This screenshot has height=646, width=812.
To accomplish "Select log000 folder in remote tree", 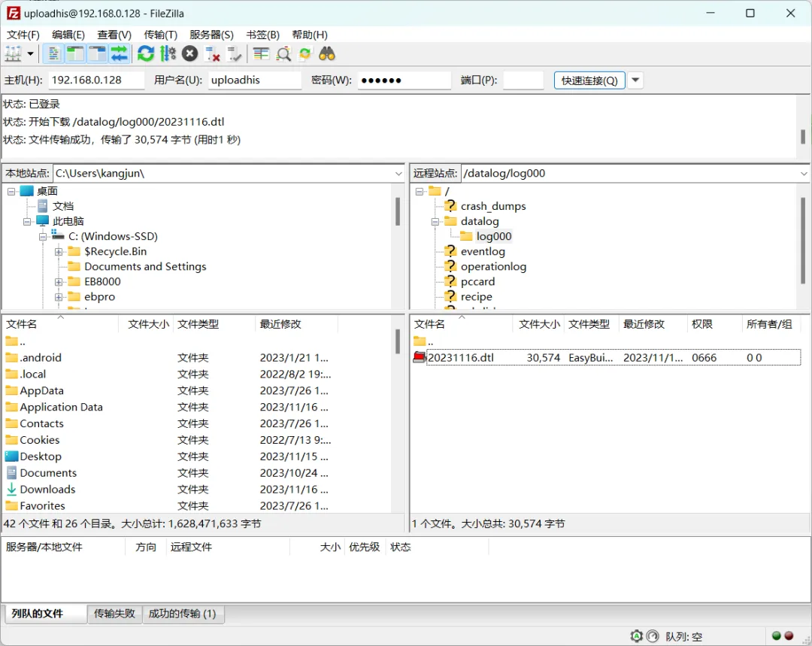I will (493, 236).
